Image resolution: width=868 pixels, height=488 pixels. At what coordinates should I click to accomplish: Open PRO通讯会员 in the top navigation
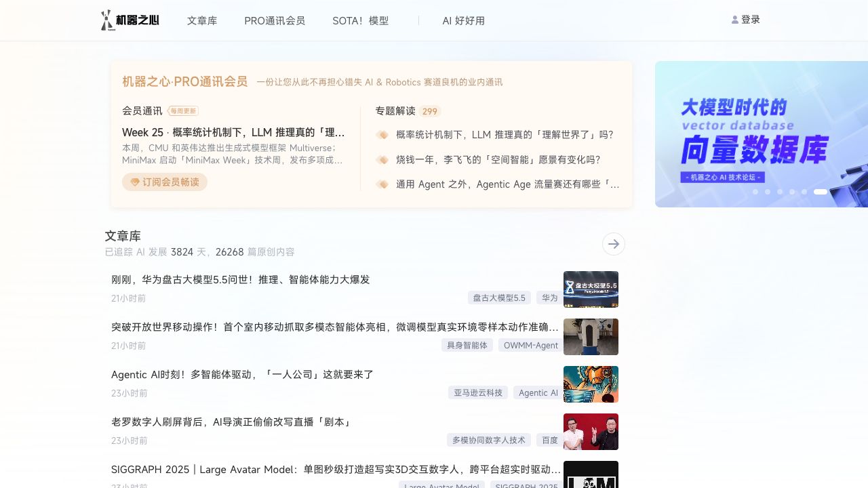[x=275, y=21]
